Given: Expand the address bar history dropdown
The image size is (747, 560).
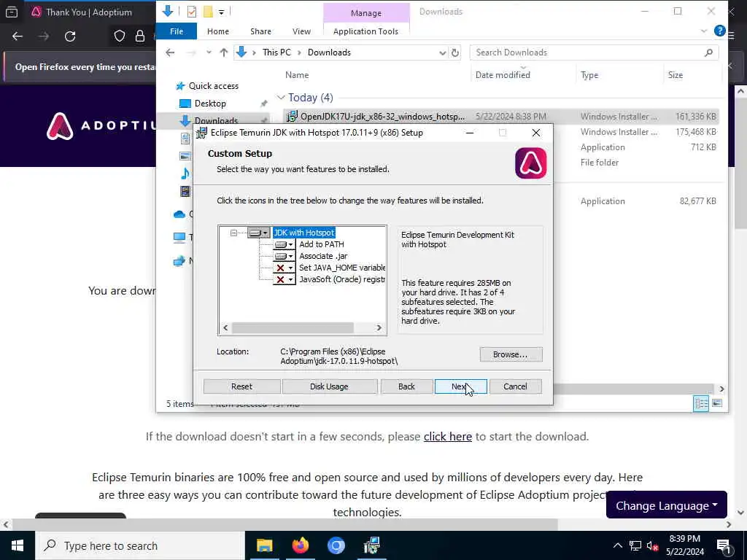Looking at the screenshot, I should click(443, 52).
